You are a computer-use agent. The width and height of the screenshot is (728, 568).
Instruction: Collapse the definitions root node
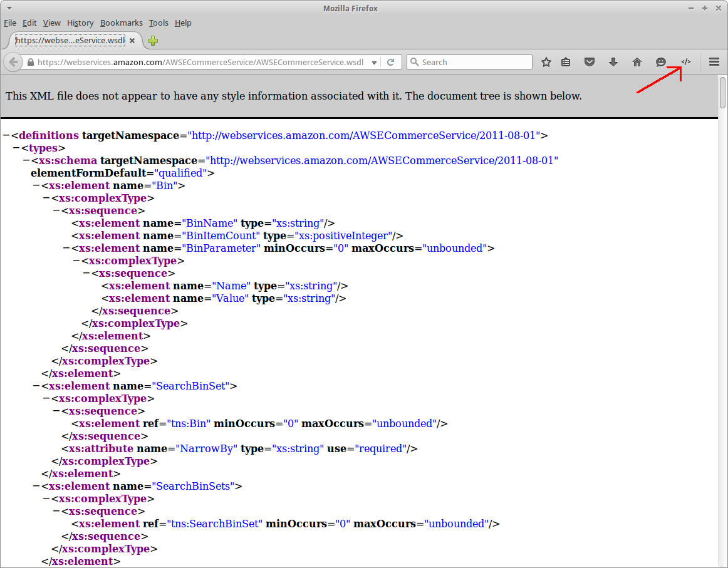[x=6, y=135]
